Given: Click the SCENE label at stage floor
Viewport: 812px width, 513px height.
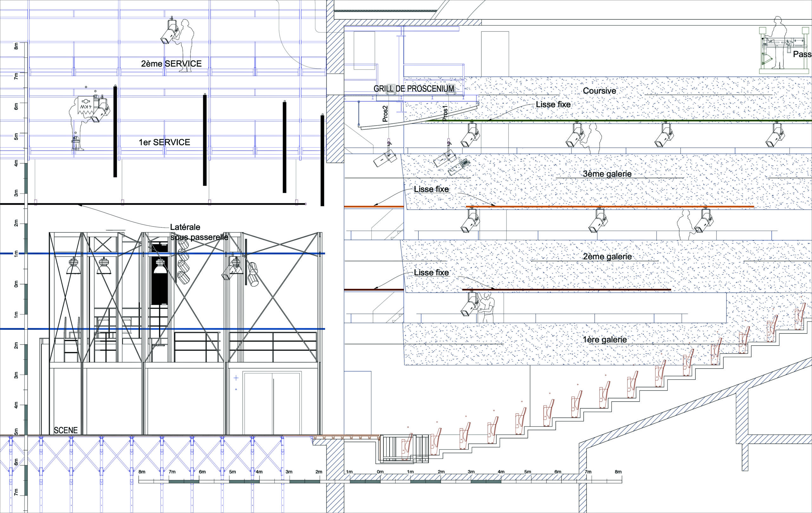Looking at the screenshot, I should pos(66,430).
